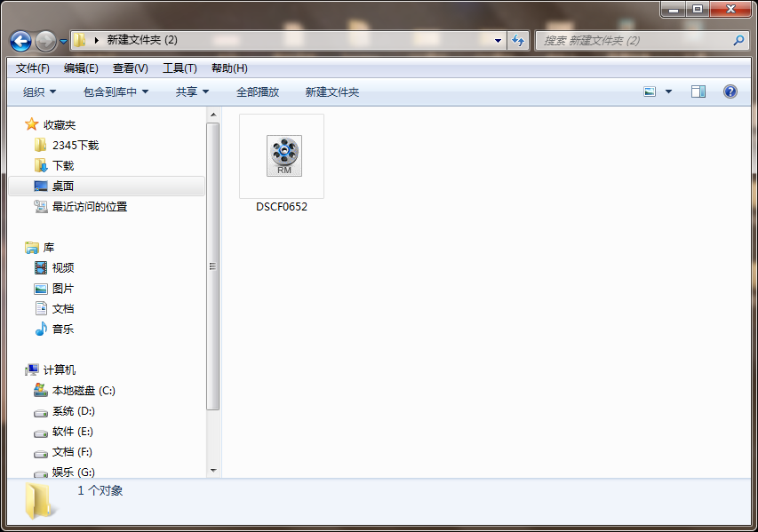
Task: Open 本地磁盘 (C:) drive
Action: click(84, 391)
